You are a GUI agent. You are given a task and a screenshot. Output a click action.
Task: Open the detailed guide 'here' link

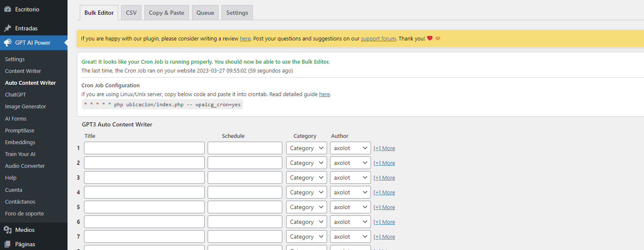(325, 94)
